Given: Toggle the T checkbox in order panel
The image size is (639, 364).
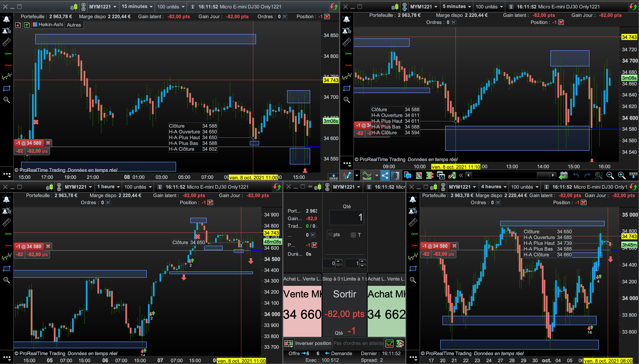Looking at the screenshot, I should coord(353,235).
